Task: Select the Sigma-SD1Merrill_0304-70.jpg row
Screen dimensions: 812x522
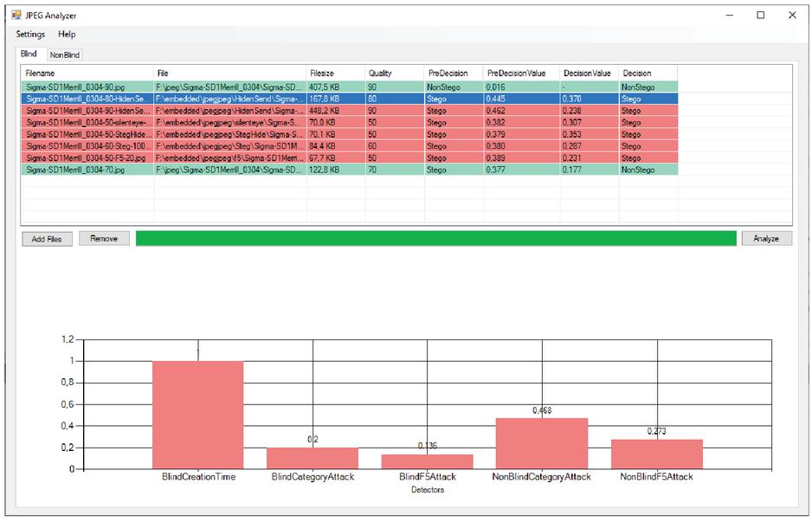Action: 87,171
